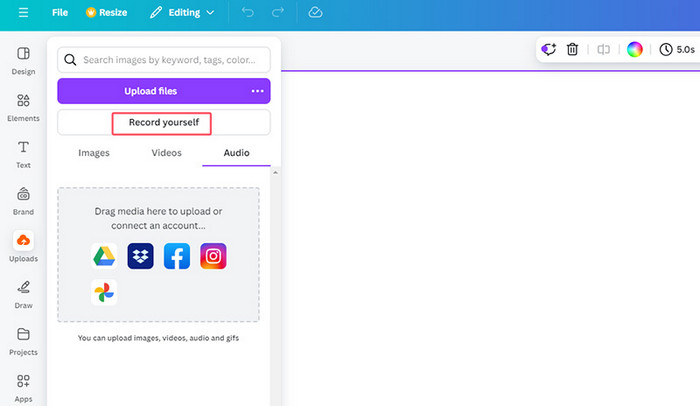Open the File menu
This screenshot has width=700, height=406.
[x=60, y=13]
